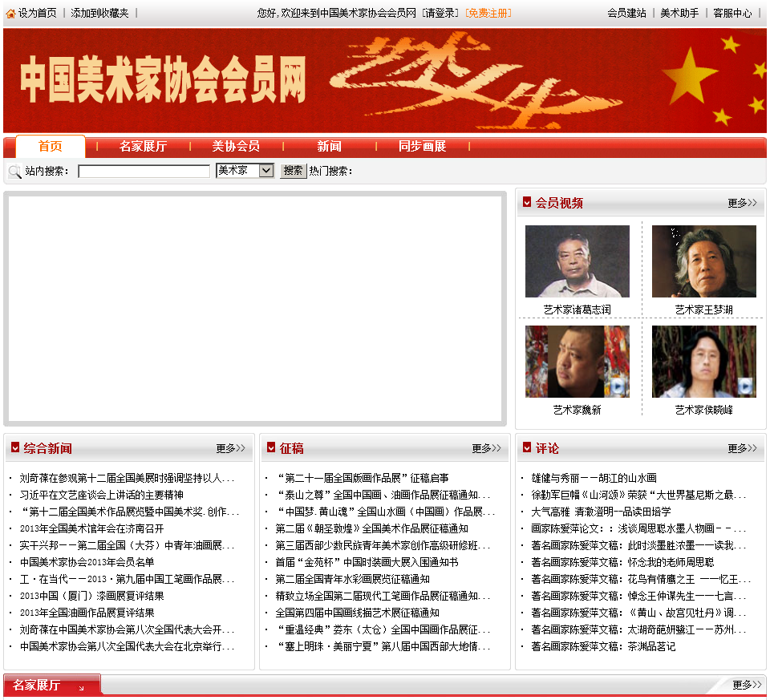Open 塞上明珠·美丽宁夏 第八届中国西部大地情

[x=383, y=646]
